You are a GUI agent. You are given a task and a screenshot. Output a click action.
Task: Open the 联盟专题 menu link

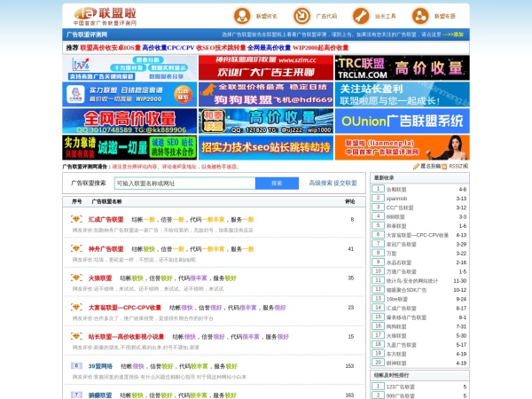point(444,16)
